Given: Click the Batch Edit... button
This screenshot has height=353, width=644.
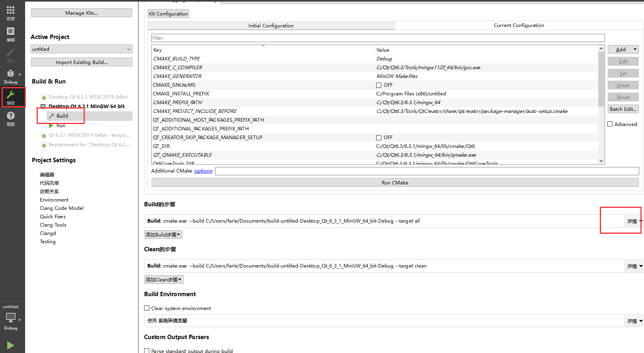Looking at the screenshot, I should 623,109.
